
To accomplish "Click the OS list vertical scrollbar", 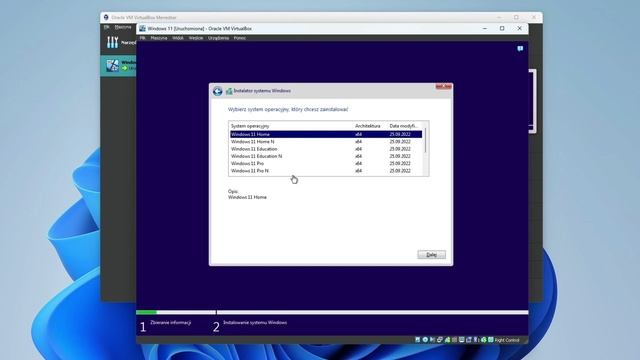I will point(426,149).
